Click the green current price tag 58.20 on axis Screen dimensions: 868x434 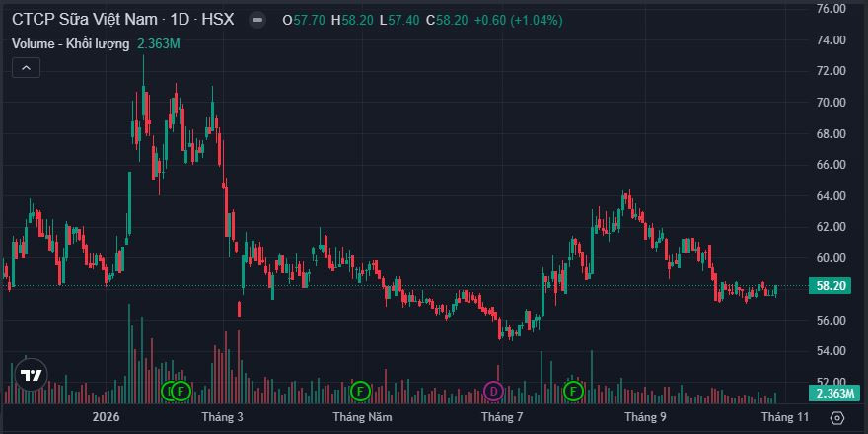pos(830,286)
